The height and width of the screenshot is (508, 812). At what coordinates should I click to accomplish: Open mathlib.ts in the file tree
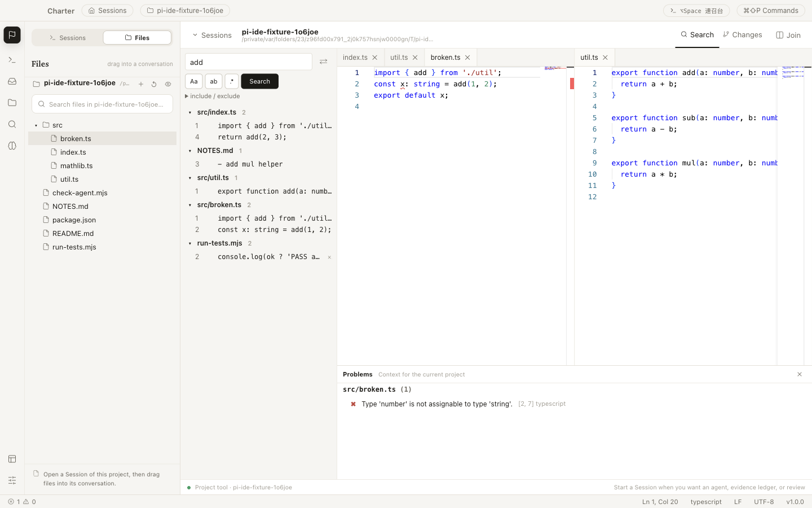[102, 166]
